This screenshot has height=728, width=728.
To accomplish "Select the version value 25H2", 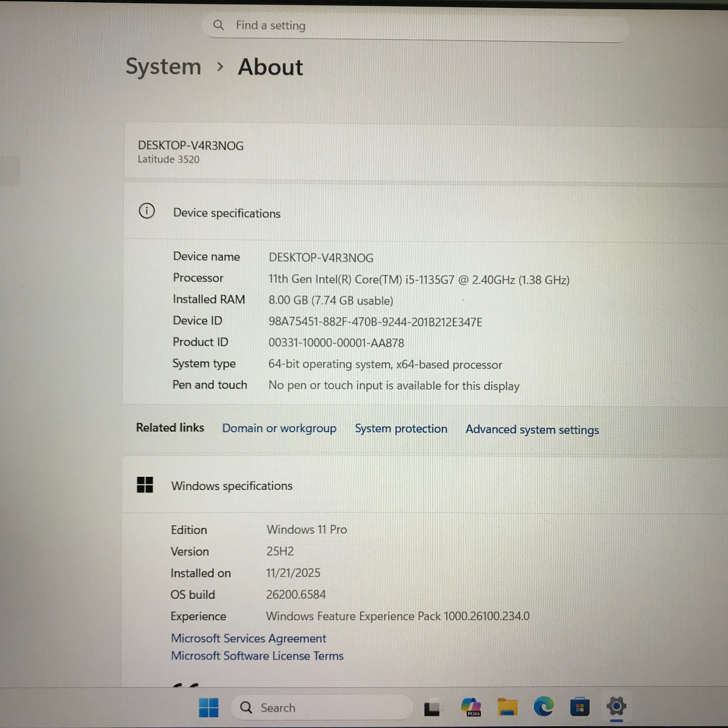I will [x=280, y=551].
